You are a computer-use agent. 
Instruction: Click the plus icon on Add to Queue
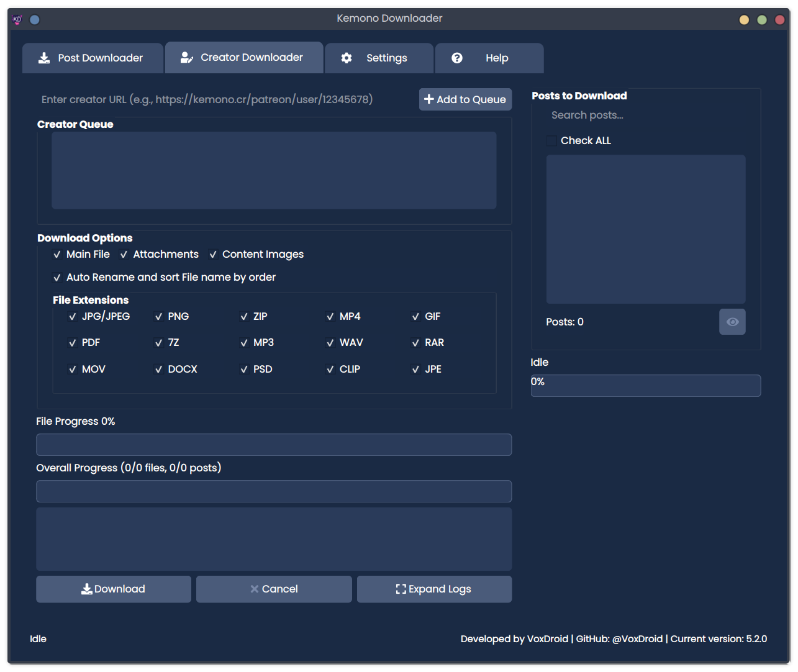429,99
